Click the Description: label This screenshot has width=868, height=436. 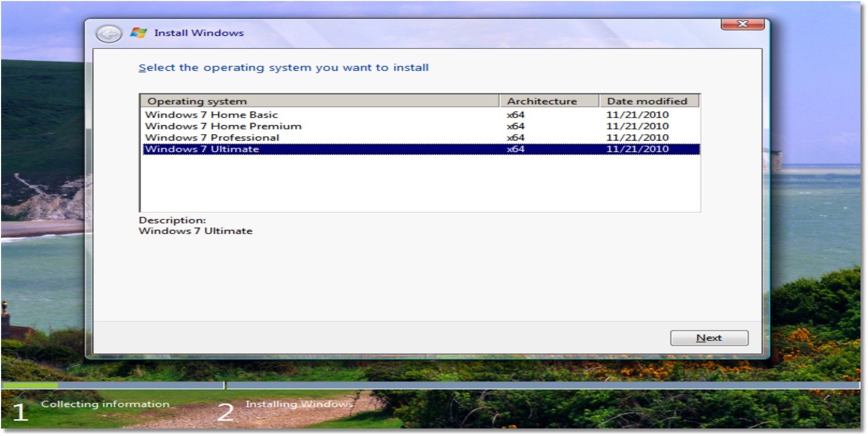pos(172,220)
